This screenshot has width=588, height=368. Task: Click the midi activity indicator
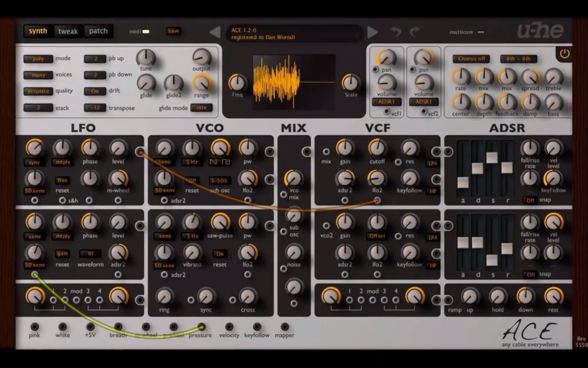[x=145, y=31]
